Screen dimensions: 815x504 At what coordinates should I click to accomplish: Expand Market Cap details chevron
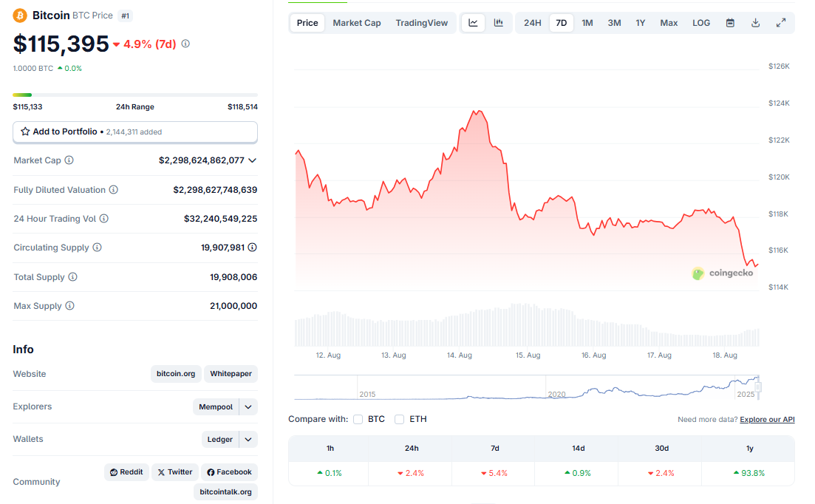(x=252, y=160)
